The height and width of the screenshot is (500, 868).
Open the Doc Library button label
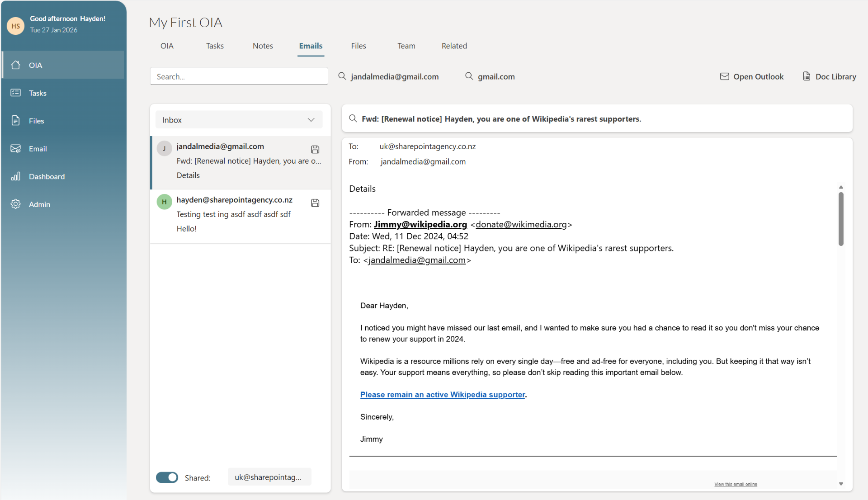pyautogui.click(x=836, y=77)
